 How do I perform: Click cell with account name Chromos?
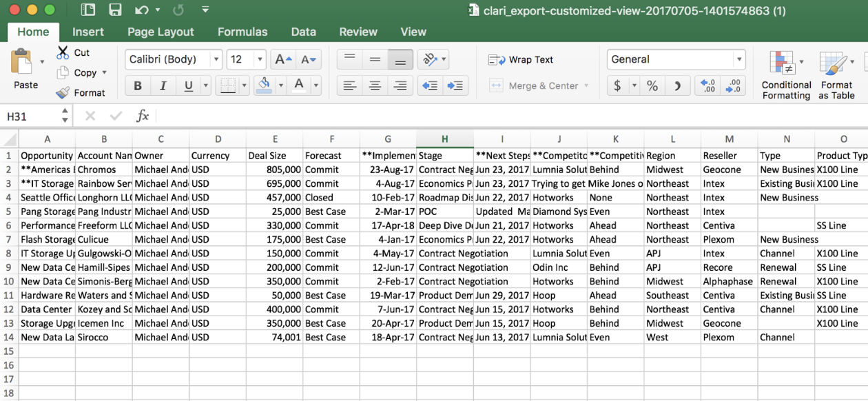[103, 169]
